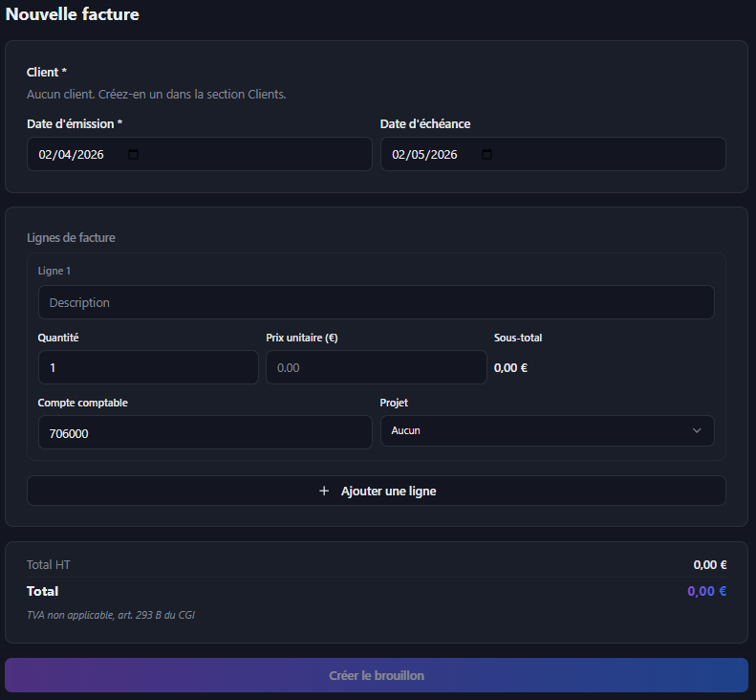Screen dimensions: 756x700
Task: Click the Prix unitaire (€) input field
Action: pos(376,367)
